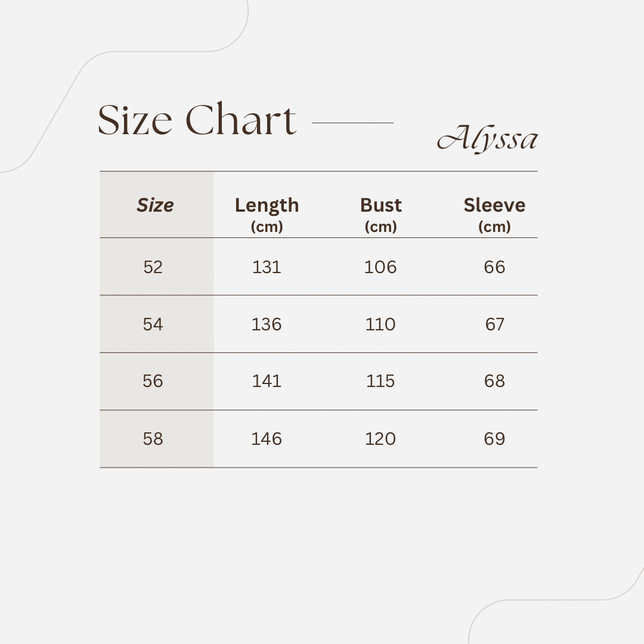Click length value 136
Screen dimensions: 644x644
point(267,324)
